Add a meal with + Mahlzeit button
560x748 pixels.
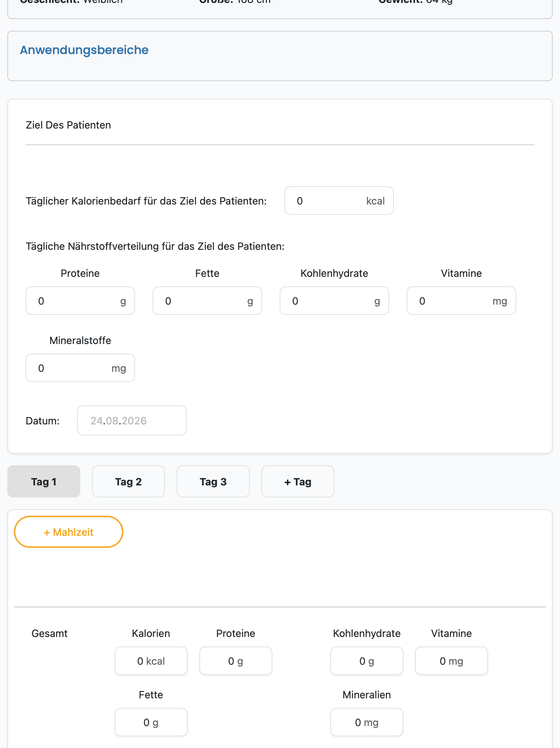(69, 532)
